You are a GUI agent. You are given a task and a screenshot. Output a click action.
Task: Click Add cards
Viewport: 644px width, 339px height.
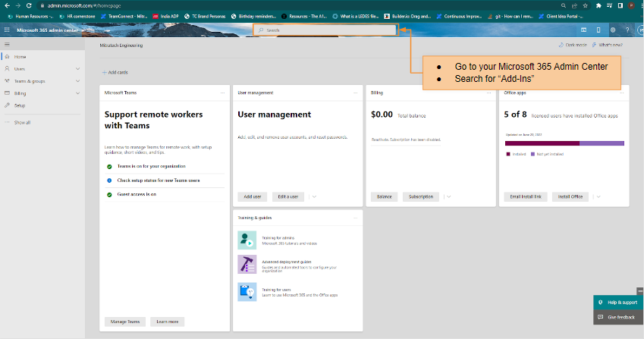[115, 72]
